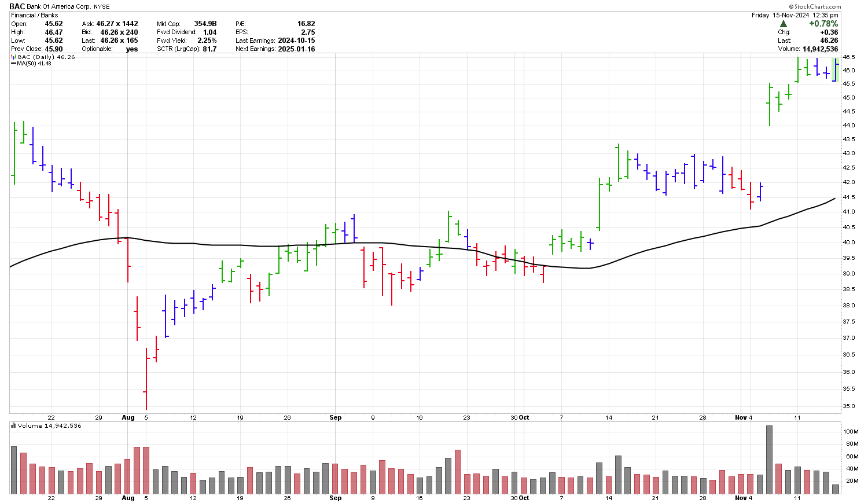Click the Prev Close value 45.90
The image size is (868, 503).
54,49
